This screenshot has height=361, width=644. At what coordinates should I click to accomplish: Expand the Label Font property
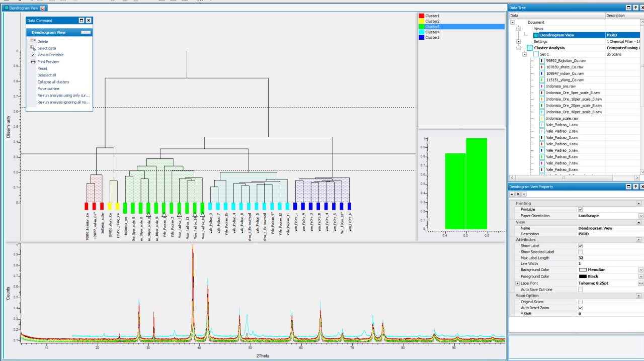518,283
